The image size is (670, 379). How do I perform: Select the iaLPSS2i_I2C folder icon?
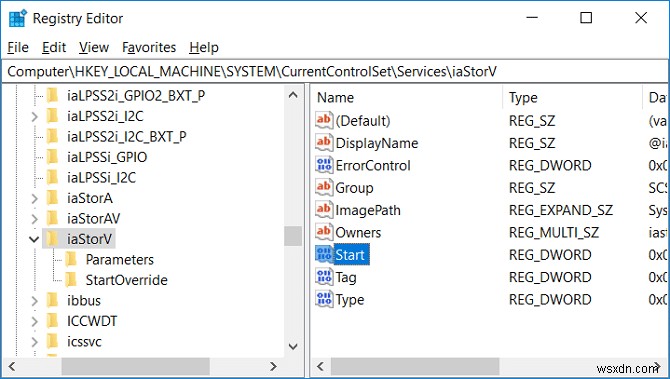(x=52, y=116)
